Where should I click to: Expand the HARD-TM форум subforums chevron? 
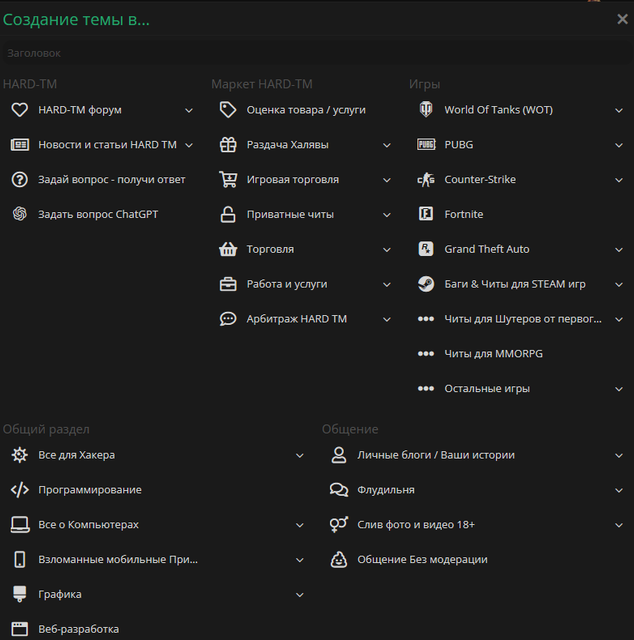point(189,111)
